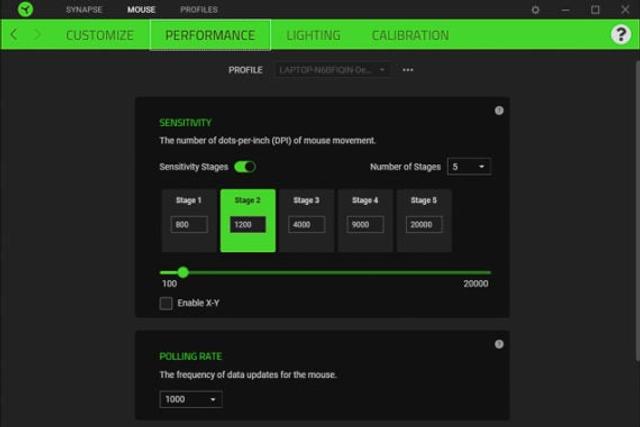Open profile options three-dot menu
Image resolution: width=640 pixels, height=427 pixels.
tap(408, 70)
